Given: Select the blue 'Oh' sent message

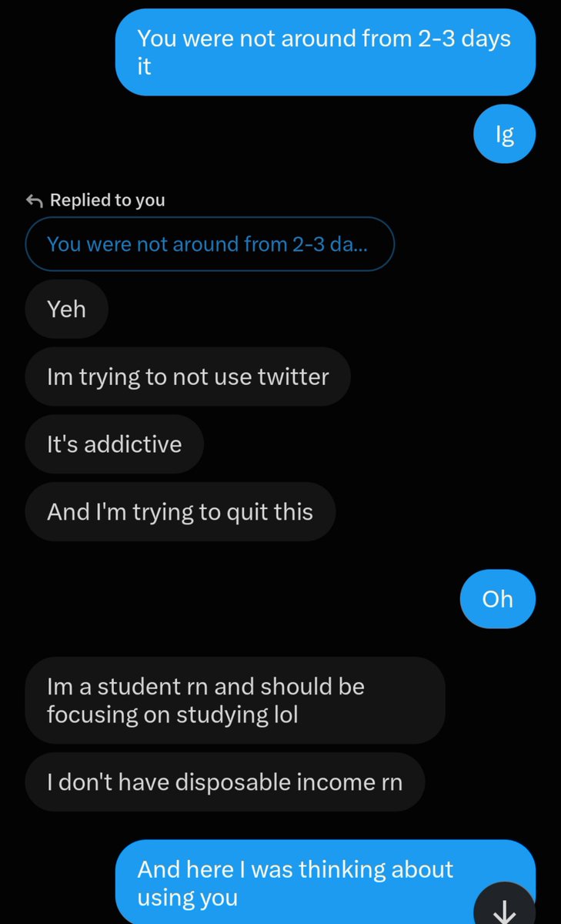Looking at the screenshot, I should coord(497,599).
